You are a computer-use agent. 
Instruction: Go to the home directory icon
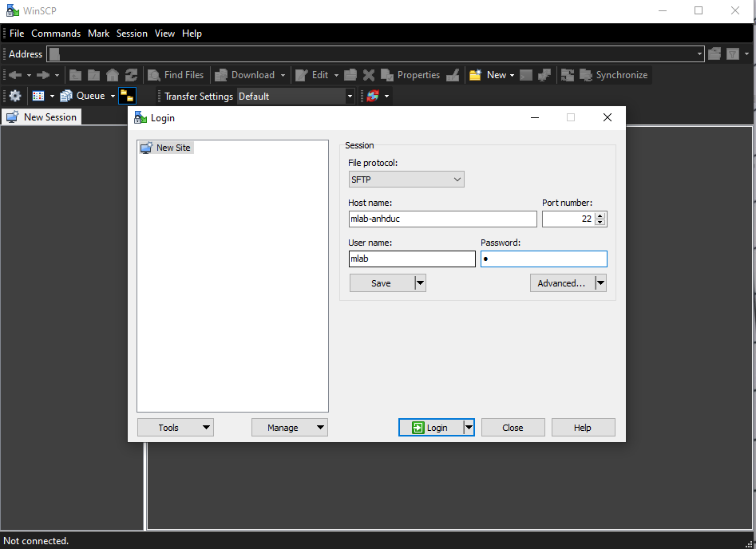click(x=113, y=75)
